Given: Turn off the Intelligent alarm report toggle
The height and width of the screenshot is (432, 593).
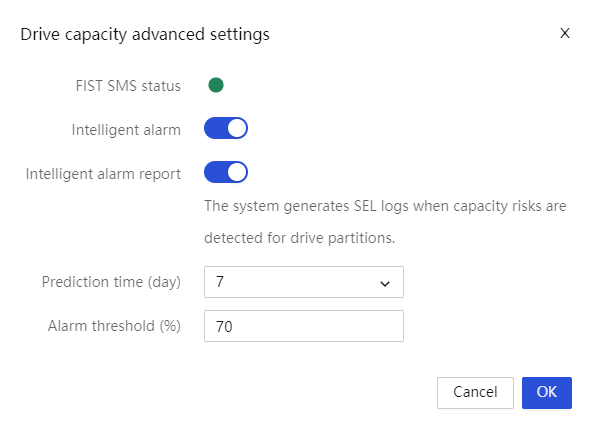Looking at the screenshot, I should point(226,172).
